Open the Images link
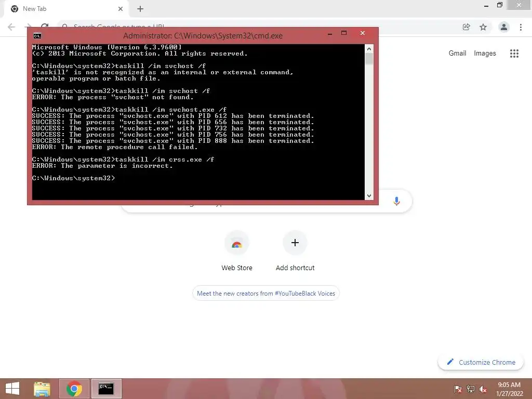This screenshot has width=532, height=399. [x=485, y=54]
